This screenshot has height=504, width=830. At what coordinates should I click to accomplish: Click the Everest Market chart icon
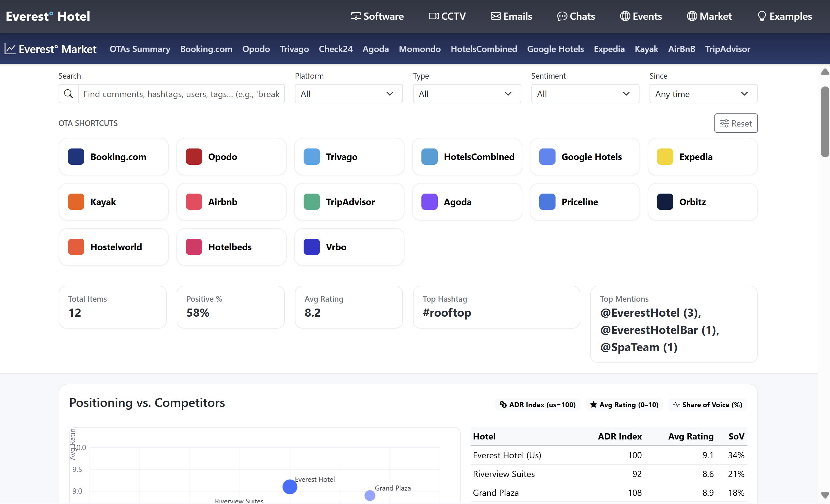[10, 49]
